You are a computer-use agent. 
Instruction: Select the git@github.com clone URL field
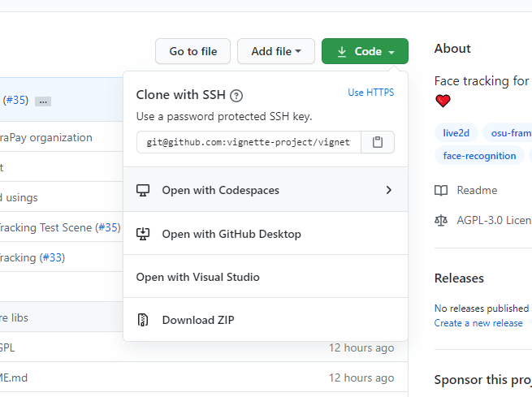pos(249,142)
